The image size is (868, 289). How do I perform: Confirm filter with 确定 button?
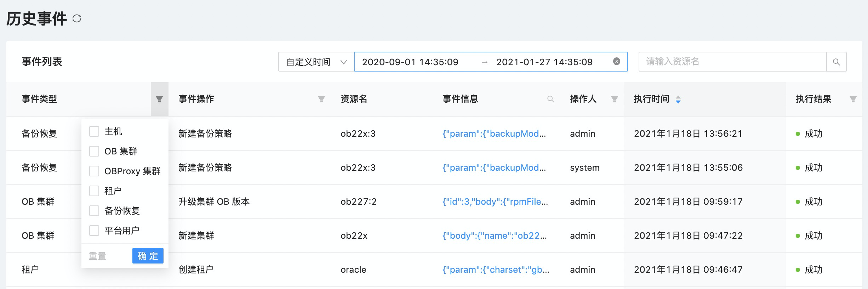tap(148, 256)
